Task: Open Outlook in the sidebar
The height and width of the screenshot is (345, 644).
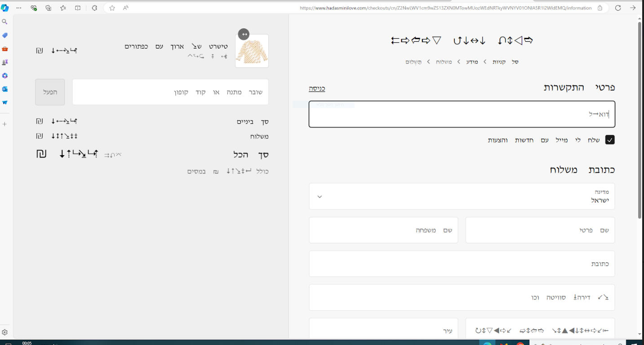Action: [4, 89]
